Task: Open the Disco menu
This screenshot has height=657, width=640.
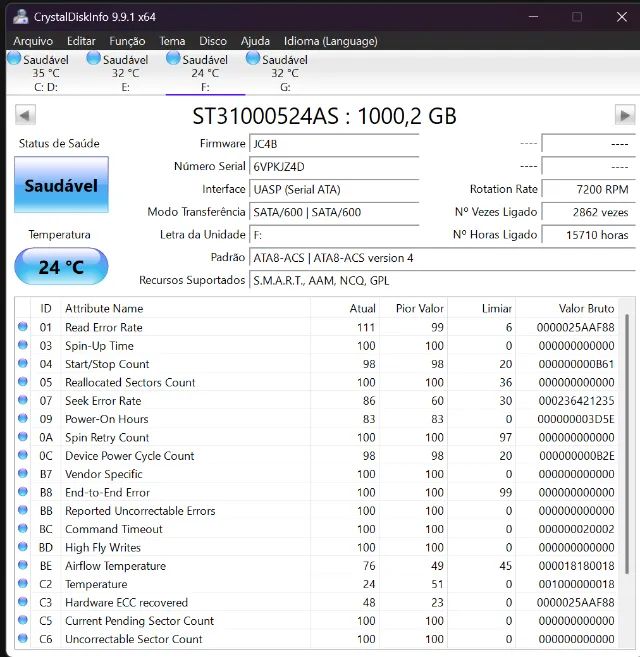Action: point(213,41)
